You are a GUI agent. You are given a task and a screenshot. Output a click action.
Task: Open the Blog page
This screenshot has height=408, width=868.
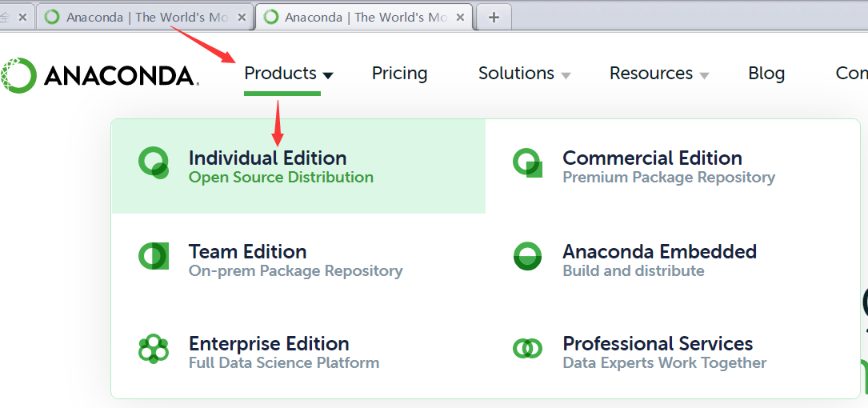(x=766, y=74)
